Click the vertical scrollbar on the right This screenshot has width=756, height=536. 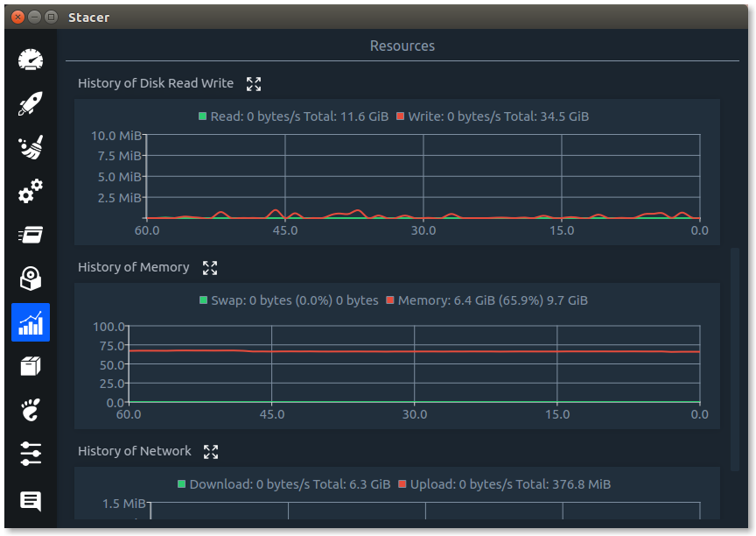[x=735, y=357]
